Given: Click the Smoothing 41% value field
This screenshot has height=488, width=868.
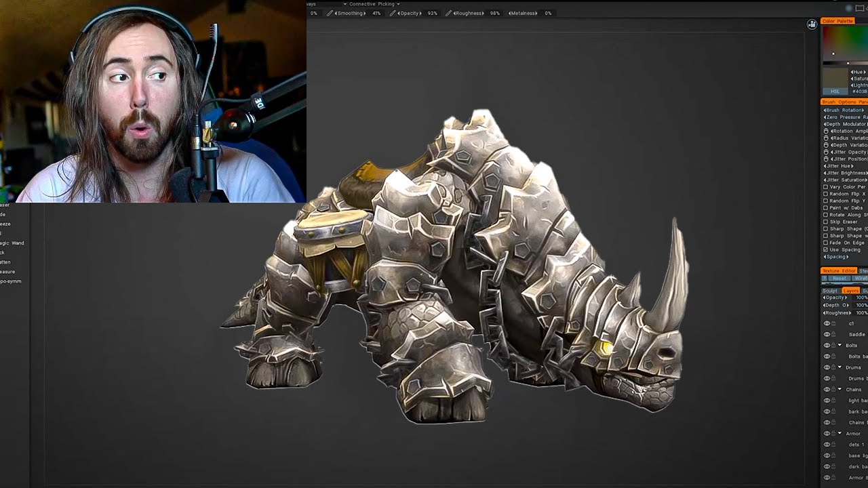Looking at the screenshot, I should pyautogui.click(x=376, y=13).
